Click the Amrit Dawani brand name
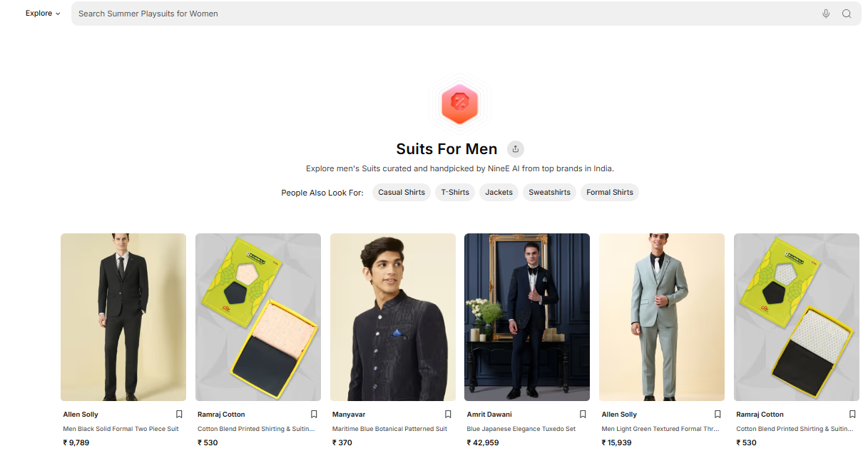This screenshot has height=451, width=868. 489,415
